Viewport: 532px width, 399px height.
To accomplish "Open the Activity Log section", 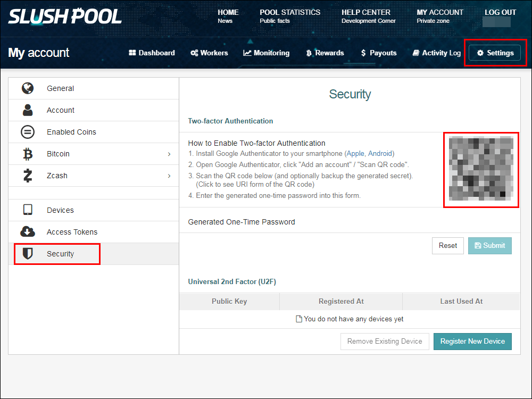I will (x=436, y=53).
